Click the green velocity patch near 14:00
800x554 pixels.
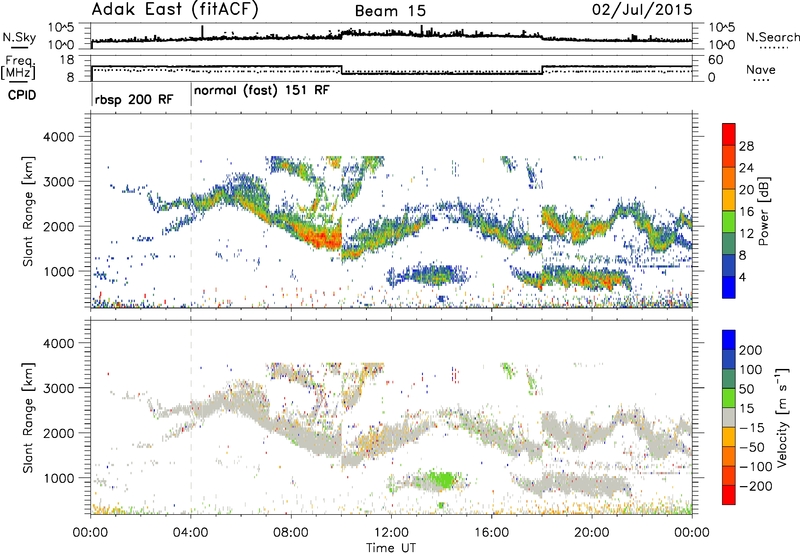point(442,480)
